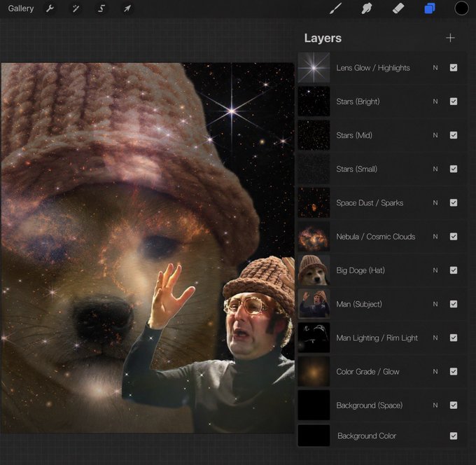Hide the Space Dust / Sparks layer
Viewport: 476px width, 465px height.
click(454, 202)
